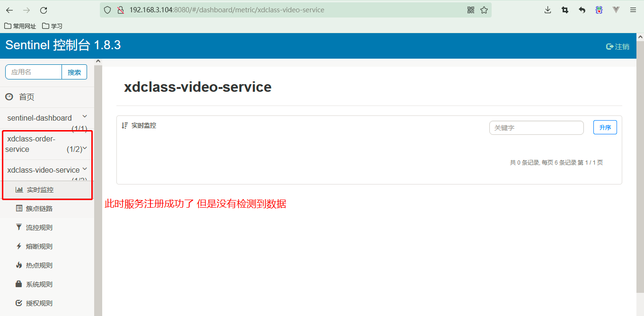Select sentinel-dashboard app in sidebar

40,118
